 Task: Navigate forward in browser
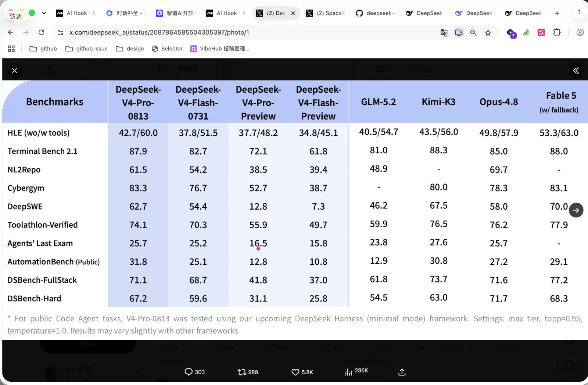26,32
